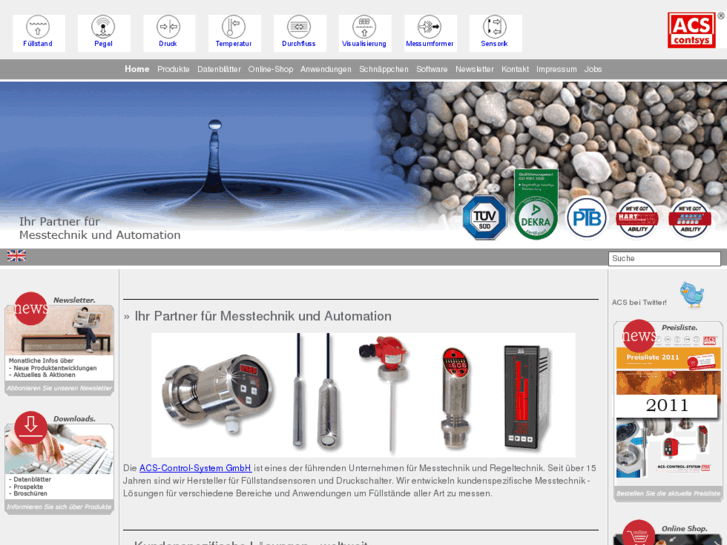Click the PTB badge
Image resolution: width=727 pixels, height=545 pixels.
click(x=587, y=218)
